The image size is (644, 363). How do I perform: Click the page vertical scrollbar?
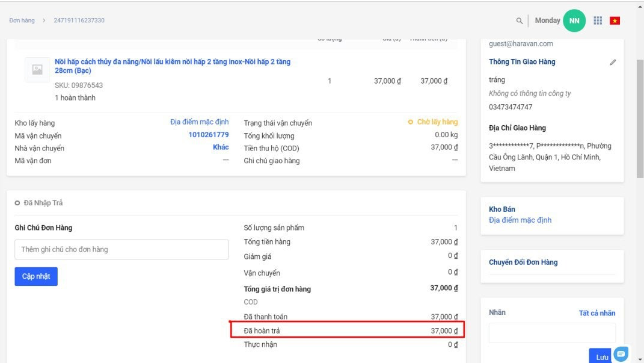tap(640, 120)
